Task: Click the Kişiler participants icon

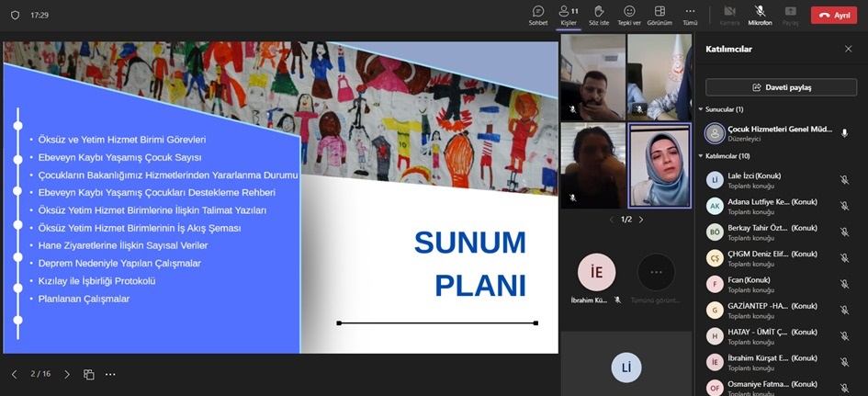Action: 568,12
